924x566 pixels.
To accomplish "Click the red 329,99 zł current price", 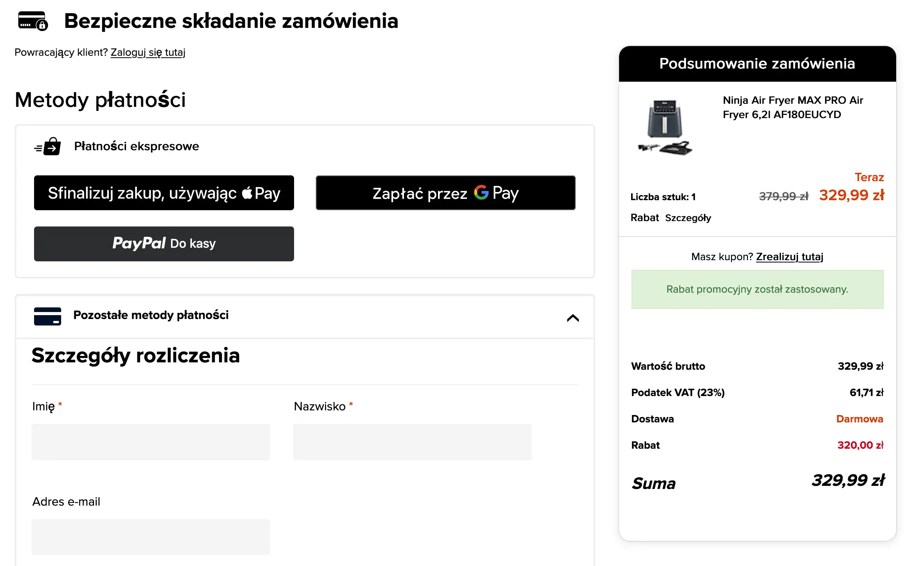I will tap(851, 195).
